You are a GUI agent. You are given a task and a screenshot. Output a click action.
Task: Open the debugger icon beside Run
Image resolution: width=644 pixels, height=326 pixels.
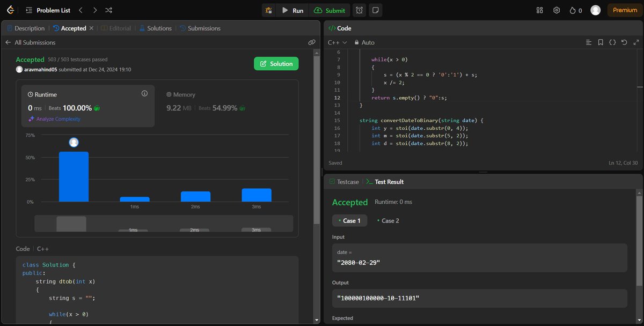click(269, 10)
